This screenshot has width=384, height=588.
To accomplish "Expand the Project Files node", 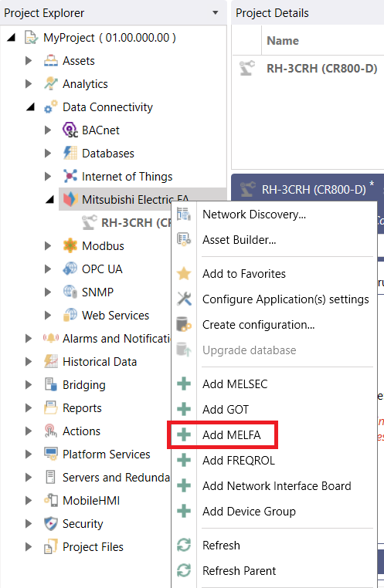I will pyautogui.click(x=29, y=547).
